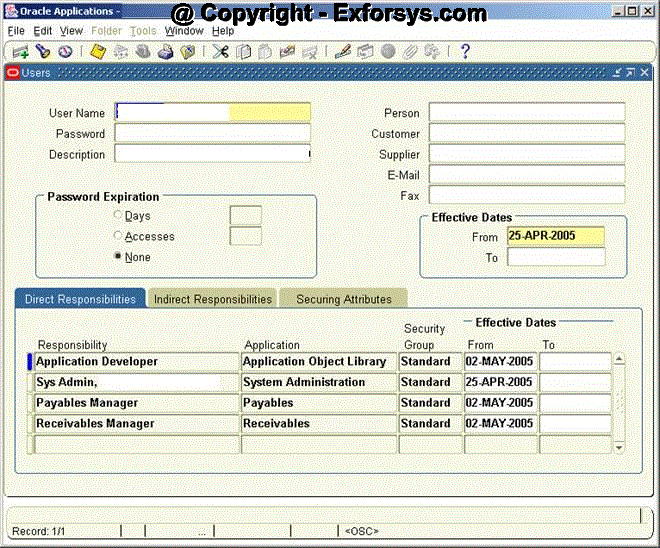
Task: Click the question mark Help icon
Action: pos(465,51)
